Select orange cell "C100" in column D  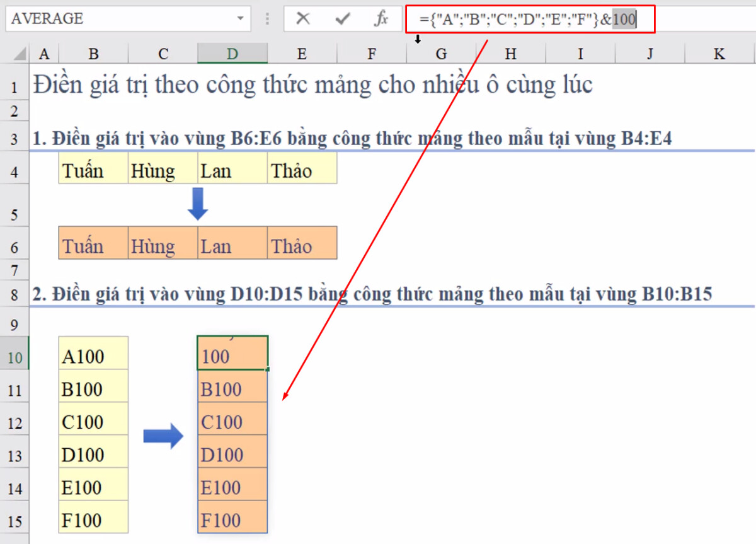pos(232,419)
